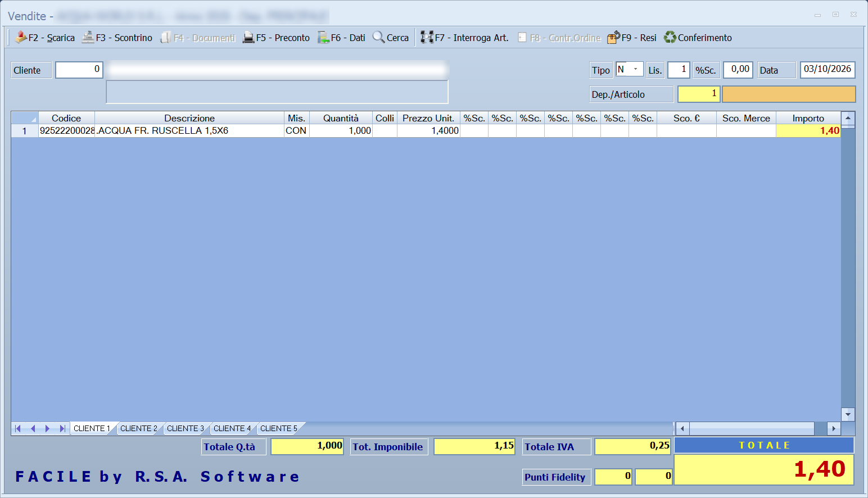
Task: Click the orange Dep./Articolo entry field
Action: [x=789, y=94]
